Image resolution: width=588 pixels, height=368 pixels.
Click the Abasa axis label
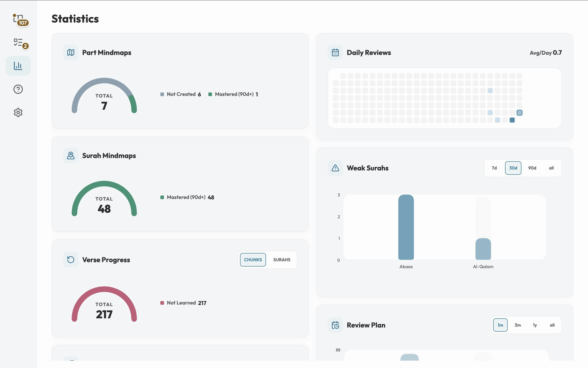(406, 267)
